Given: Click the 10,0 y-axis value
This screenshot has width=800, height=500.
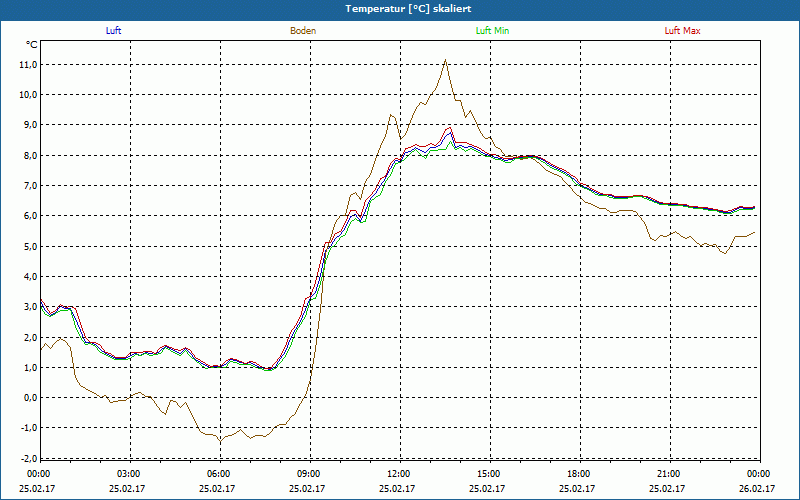Looking at the screenshot, I should (x=28, y=95).
